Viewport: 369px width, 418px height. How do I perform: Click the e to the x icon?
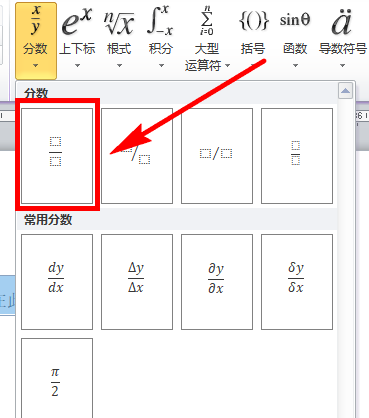(x=77, y=22)
